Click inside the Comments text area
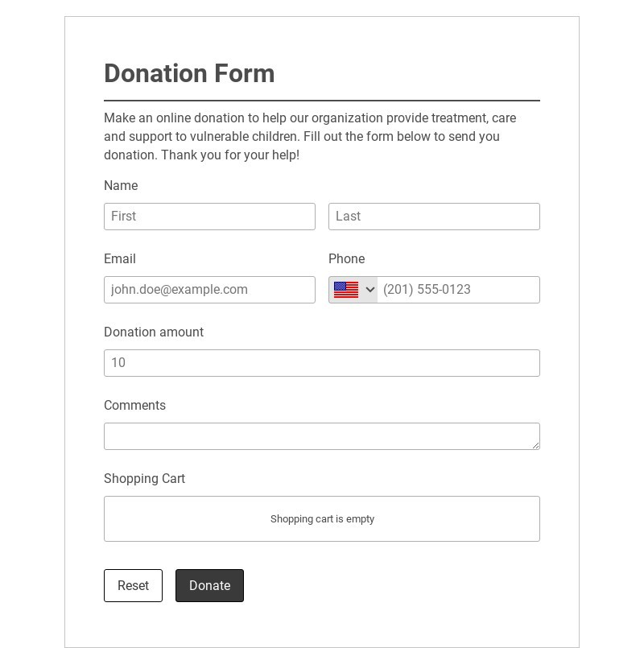Viewport: 644px width, 648px height. pos(322,435)
